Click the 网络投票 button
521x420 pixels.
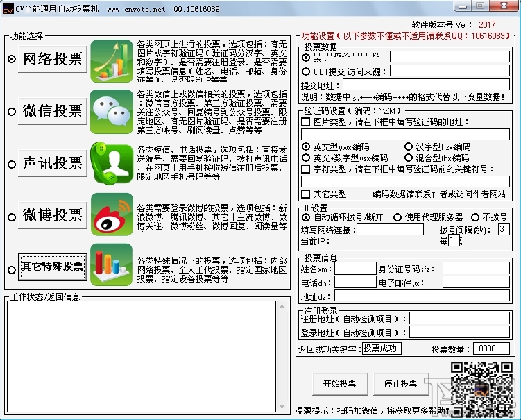pos(53,59)
